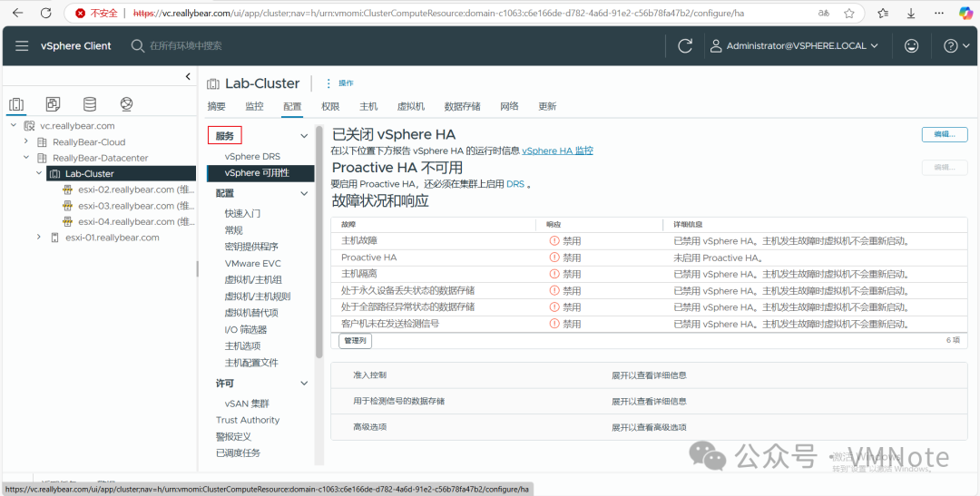
Task: Click the 主机故障 table row
Action: coord(649,240)
